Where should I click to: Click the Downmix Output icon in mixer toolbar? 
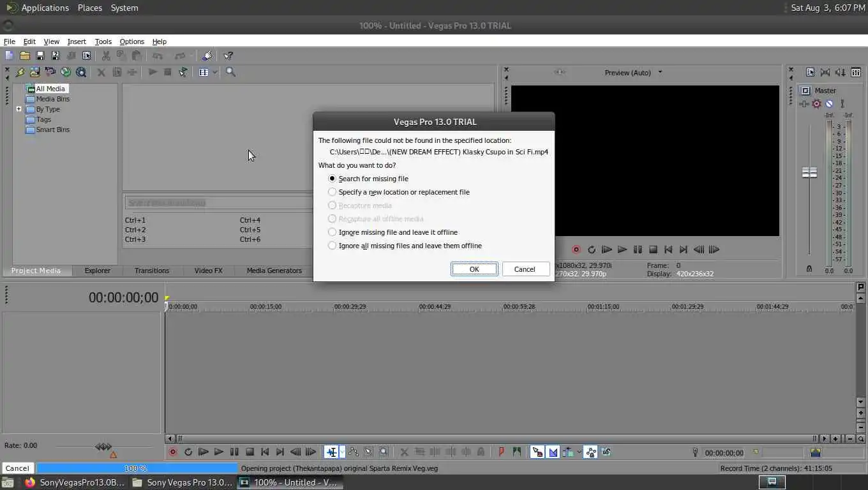click(x=825, y=72)
